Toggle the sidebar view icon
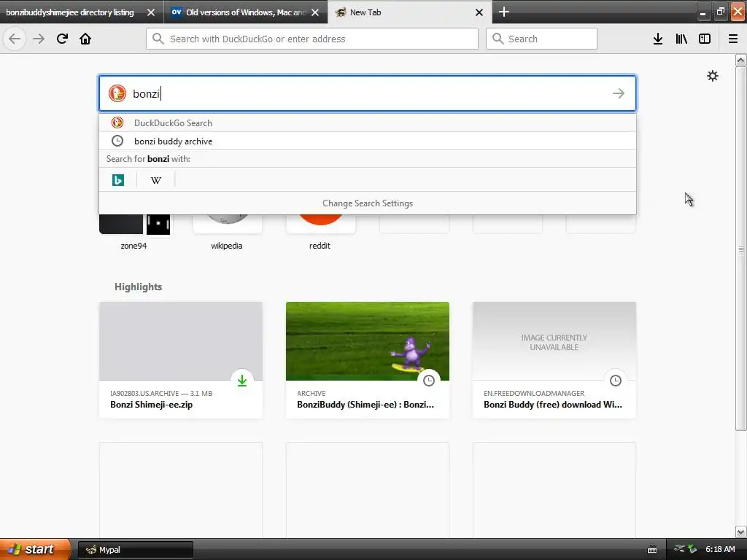 [x=705, y=39]
